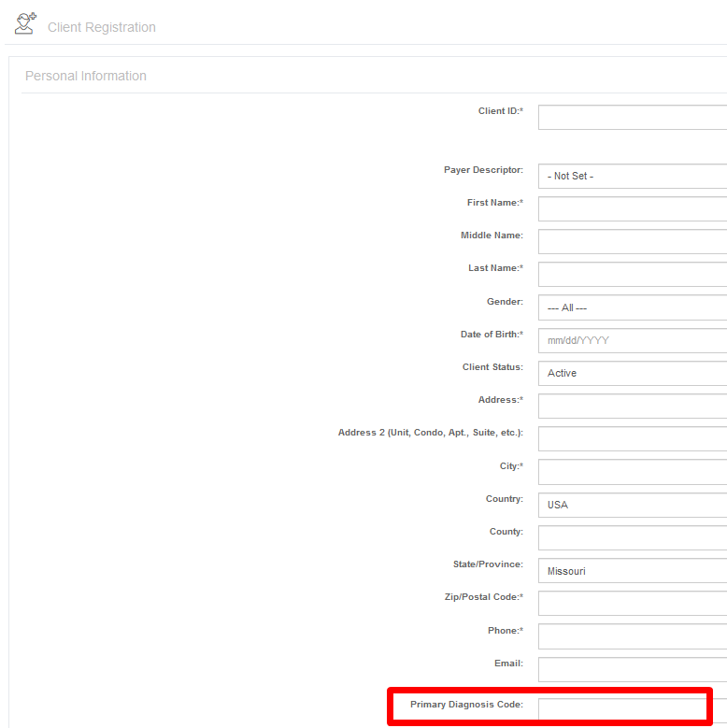Click the County input field

pyautogui.click(x=633, y=537)
